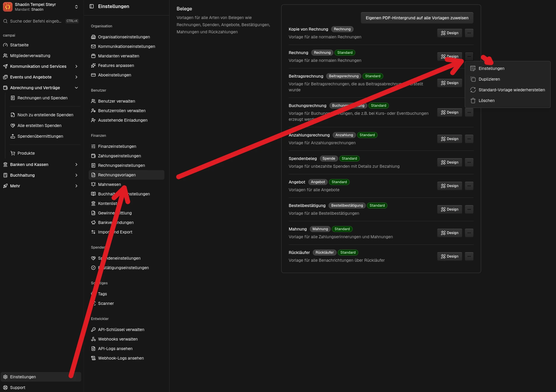Click the Webhooks verwalten icon
The image size is (556, 392).
[x=93, y=339]
